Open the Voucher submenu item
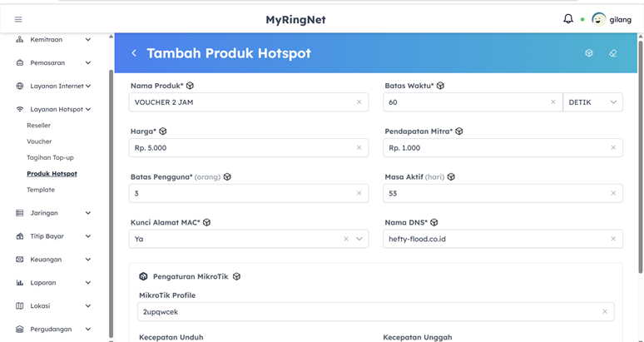Image resolution: width=644 pixels, height=342 pixels. click(39, 141)
